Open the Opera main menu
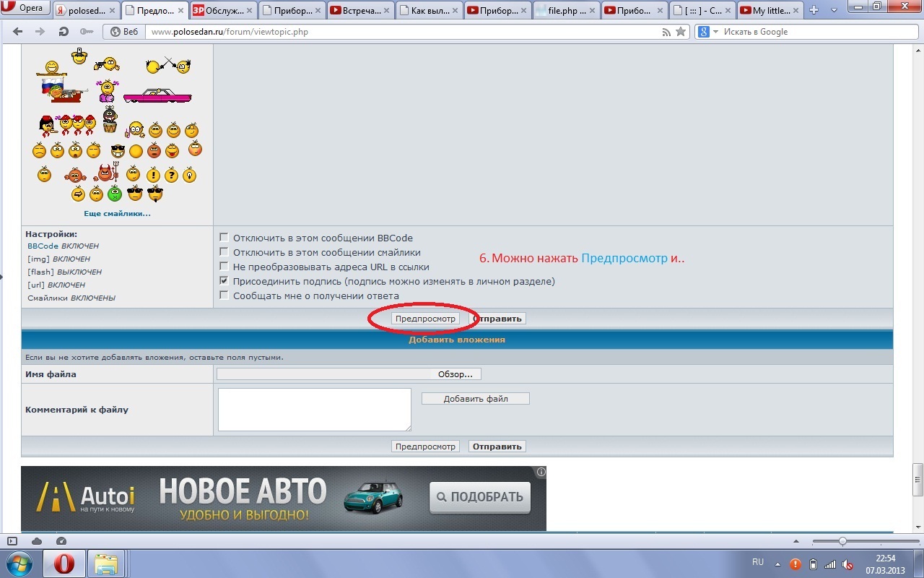 pyautogui.click(x=25, y=9)
